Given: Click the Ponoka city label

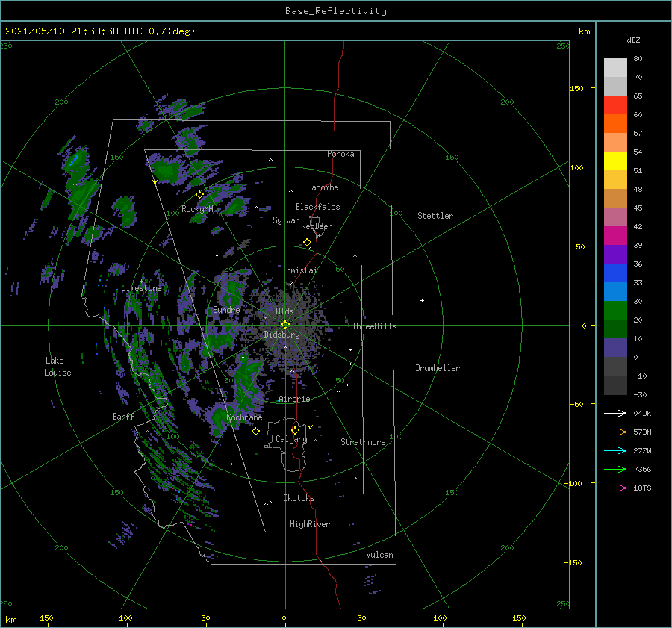Looking at the screenshot, I should pos(340,154).
